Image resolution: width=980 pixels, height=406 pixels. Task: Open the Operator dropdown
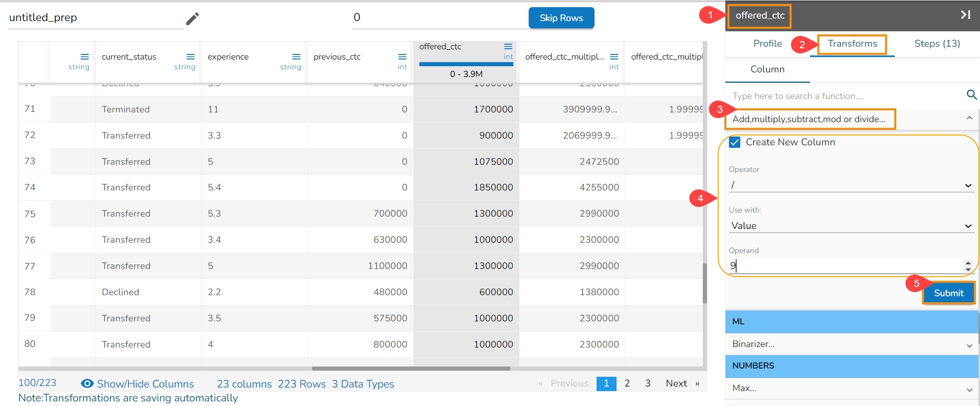851,185
